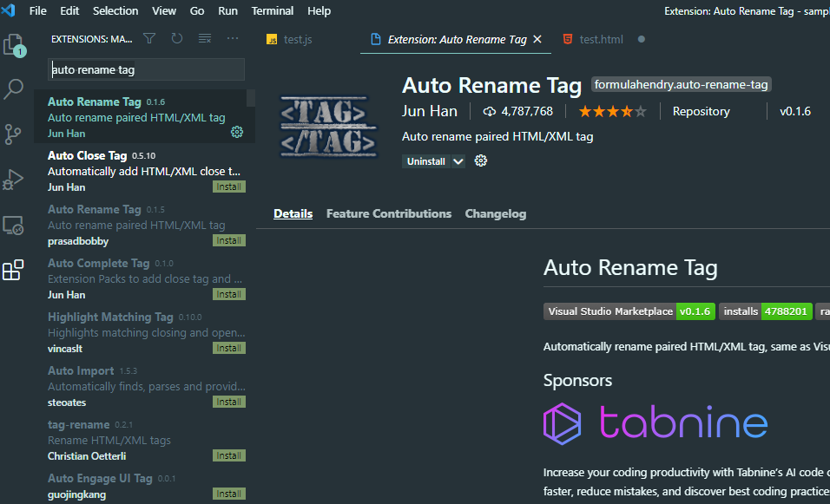Image resolution: width=830 pixels, height=504 pixels.
Task: Open the Source Control view icon
Action: click(13, 134)
